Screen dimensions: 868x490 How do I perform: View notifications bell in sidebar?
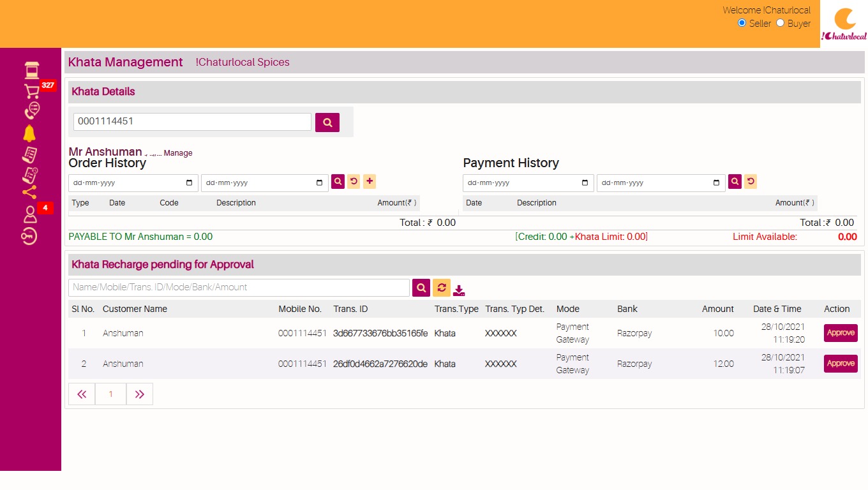(29, 133)
